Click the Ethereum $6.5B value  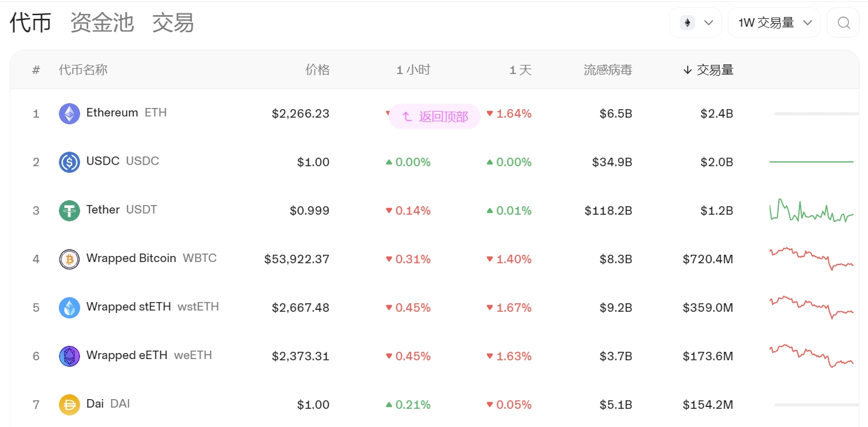615,113
